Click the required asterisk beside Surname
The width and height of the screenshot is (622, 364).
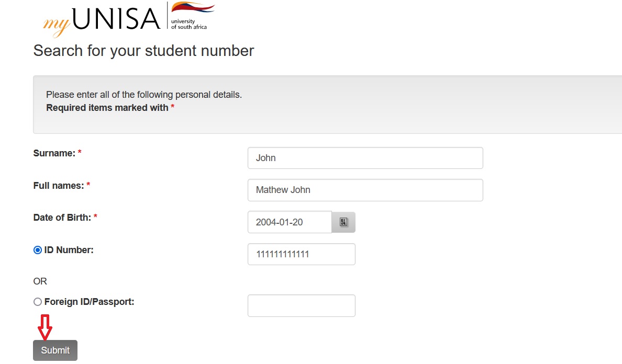tap(79, 151)
